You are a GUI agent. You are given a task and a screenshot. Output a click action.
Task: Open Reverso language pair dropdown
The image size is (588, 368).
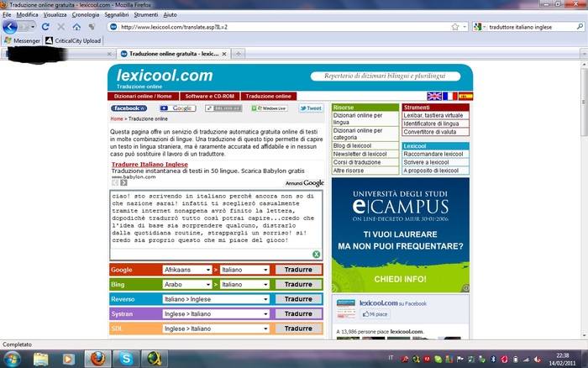[x=216, y=299]
